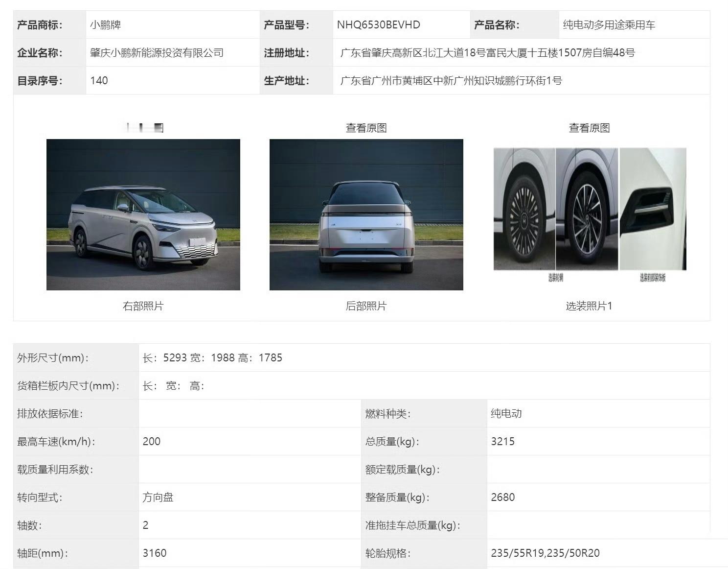The image size is (728, 569).
Task: Select curb weight value 2680
Action: 503,497
